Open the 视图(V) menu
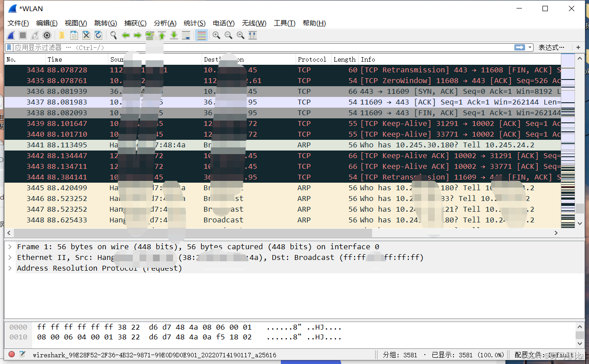The image size is (589, 364). click(76, 23)
